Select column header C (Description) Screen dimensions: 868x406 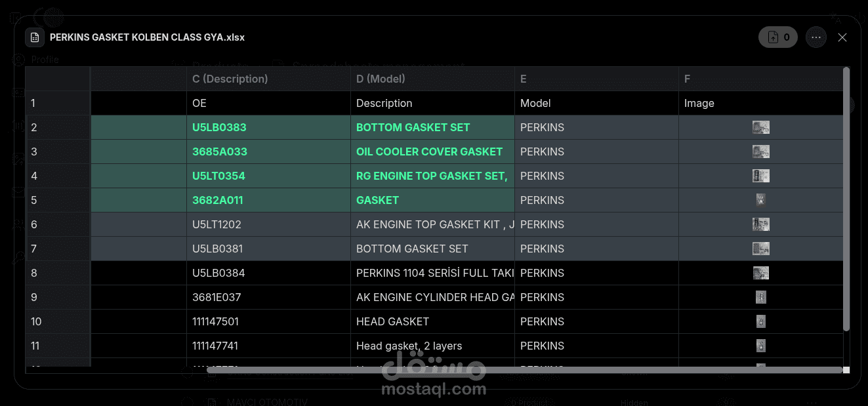point(268,79)
